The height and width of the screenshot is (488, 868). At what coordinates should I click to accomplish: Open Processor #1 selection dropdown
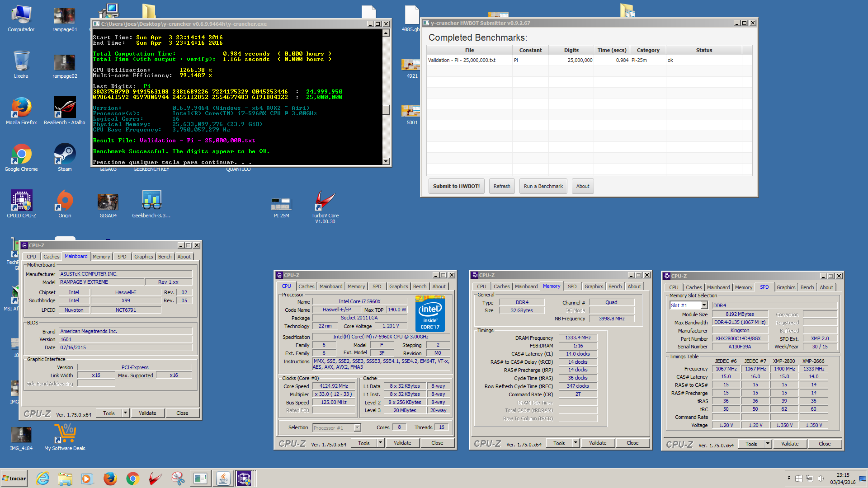(357, 427)
